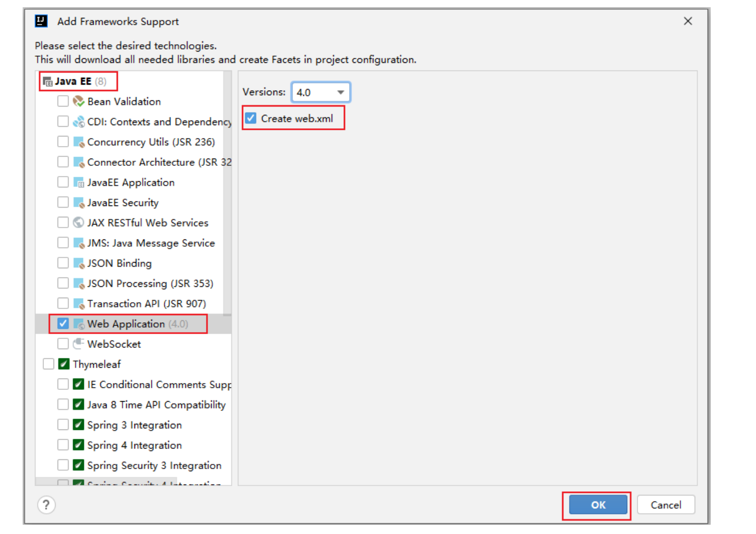The height and width of the screenshot is (534, 756).
Task: Tick the Spring 4 Integration checkbox
Action: pos(63,444)
